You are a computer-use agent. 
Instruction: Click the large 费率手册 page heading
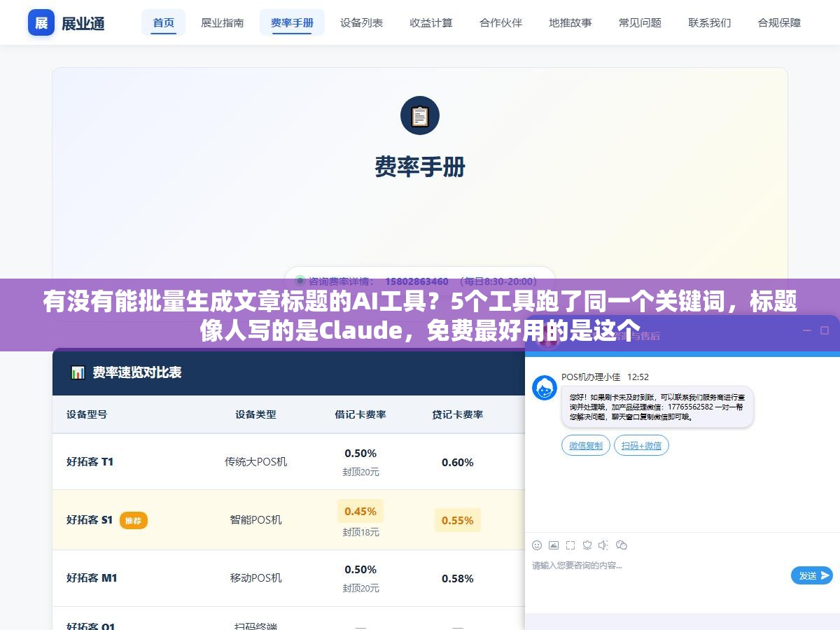420,167
